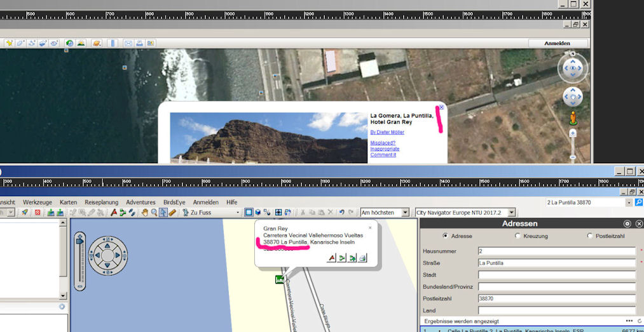
Task: Open the search box dropdown arrow
Action: [629, 203]
